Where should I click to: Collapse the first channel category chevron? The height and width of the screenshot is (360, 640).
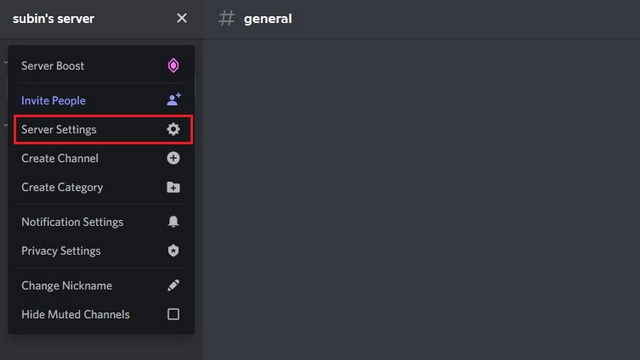pos(5,62)
